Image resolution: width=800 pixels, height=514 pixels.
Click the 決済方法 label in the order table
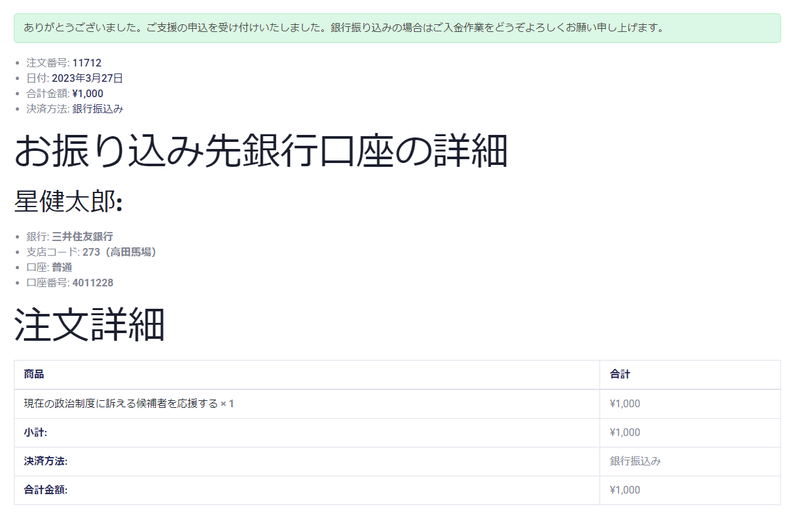point(45,461)
